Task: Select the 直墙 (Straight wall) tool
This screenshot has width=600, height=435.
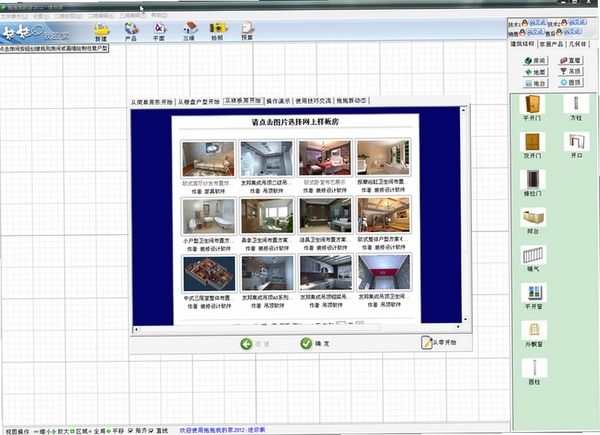Action: (570, 60)
